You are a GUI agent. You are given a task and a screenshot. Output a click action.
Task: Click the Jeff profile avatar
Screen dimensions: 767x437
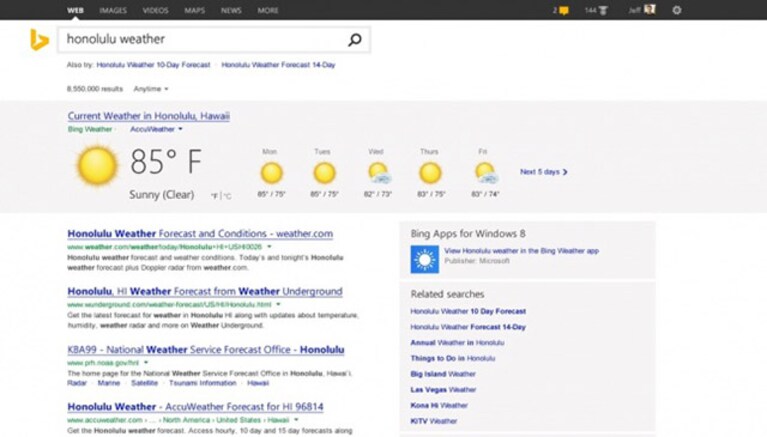coord(650,9)
